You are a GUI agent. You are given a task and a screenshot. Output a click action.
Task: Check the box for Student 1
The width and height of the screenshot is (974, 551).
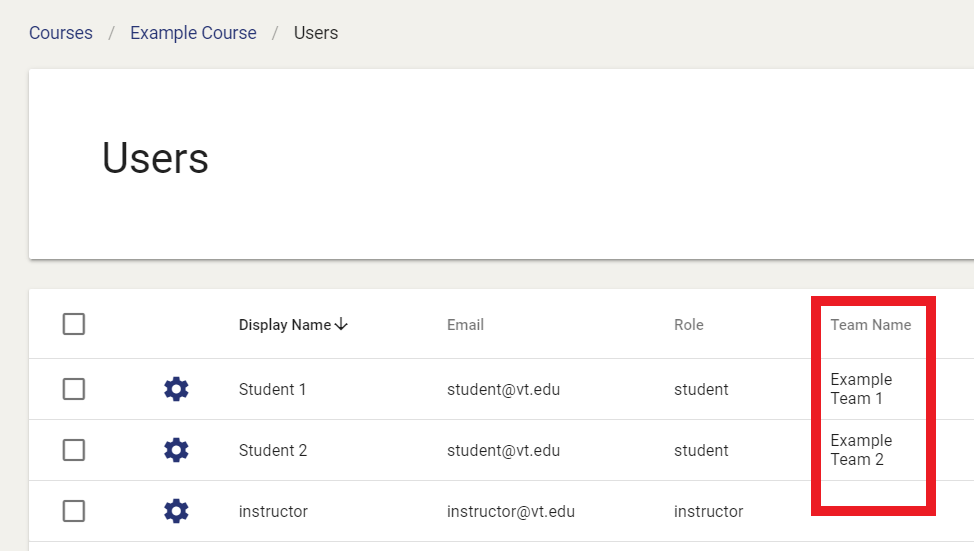click(x=74, y=389)
